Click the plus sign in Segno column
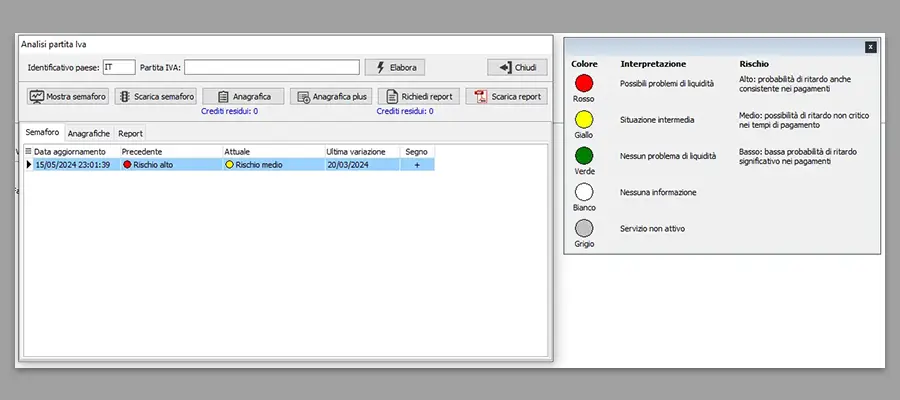The width and height of the screenshot is (900, 400). click(417, 165)
